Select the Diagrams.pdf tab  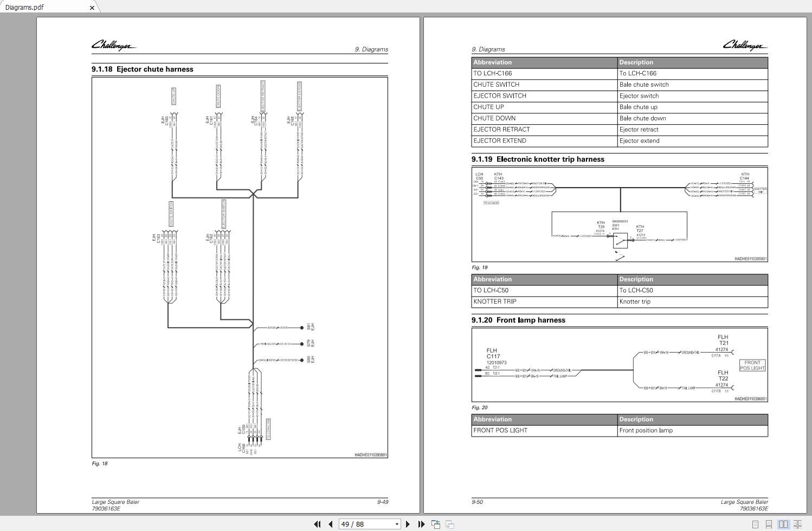coord(43,7)
